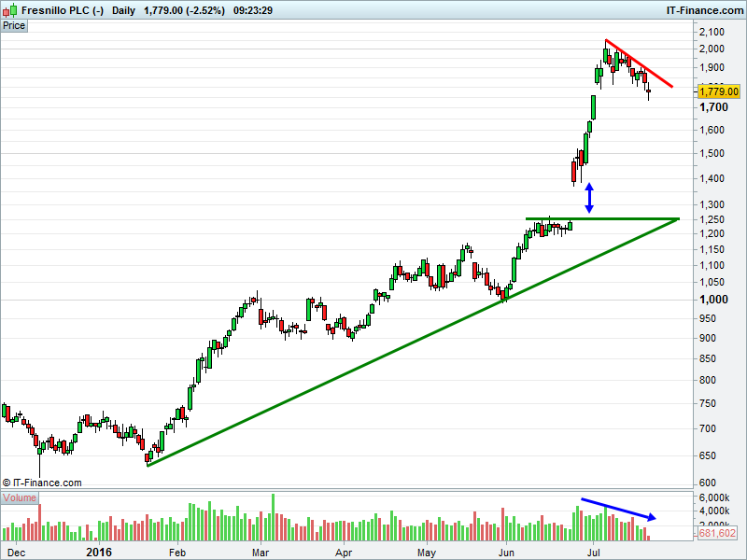Select the long green ascending trendline
This screenshot has height=560, width=747.
(x=413, y=343)
